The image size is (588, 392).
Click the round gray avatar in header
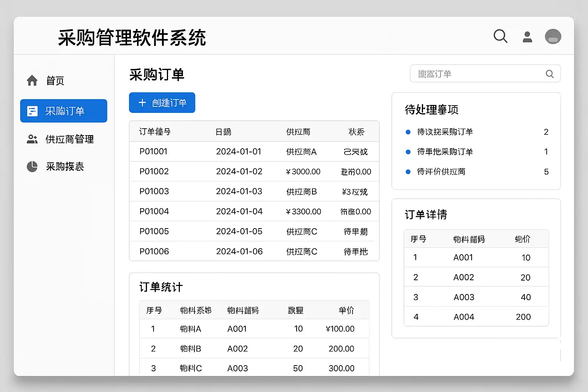[553, 37]
